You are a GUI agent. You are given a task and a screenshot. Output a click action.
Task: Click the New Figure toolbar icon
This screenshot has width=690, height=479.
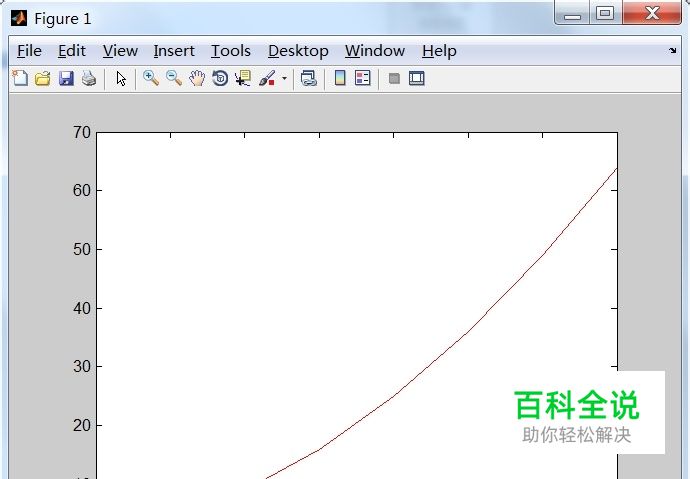tap(20, 78)
